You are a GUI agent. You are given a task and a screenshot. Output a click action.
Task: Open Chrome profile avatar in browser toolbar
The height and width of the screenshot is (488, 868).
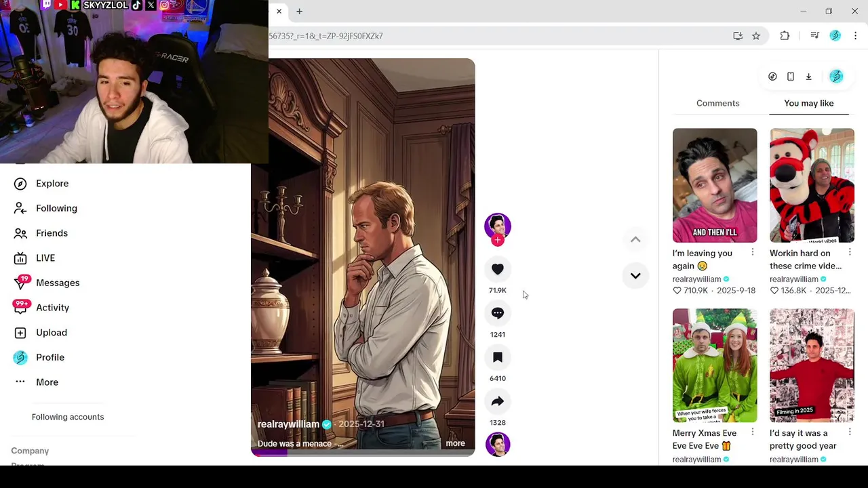[x=835, y=36]
